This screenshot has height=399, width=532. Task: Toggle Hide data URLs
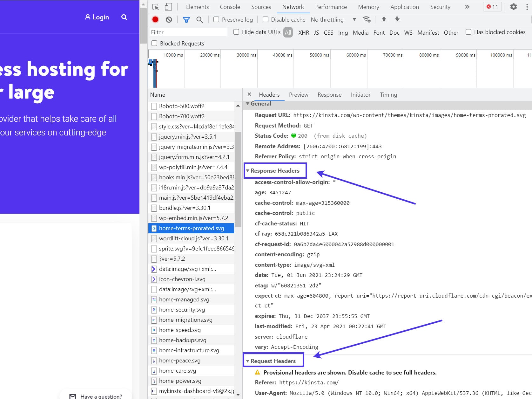[236, 32]
